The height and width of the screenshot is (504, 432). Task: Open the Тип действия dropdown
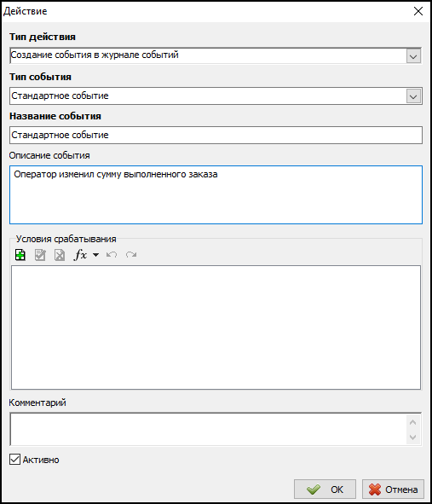413,56
